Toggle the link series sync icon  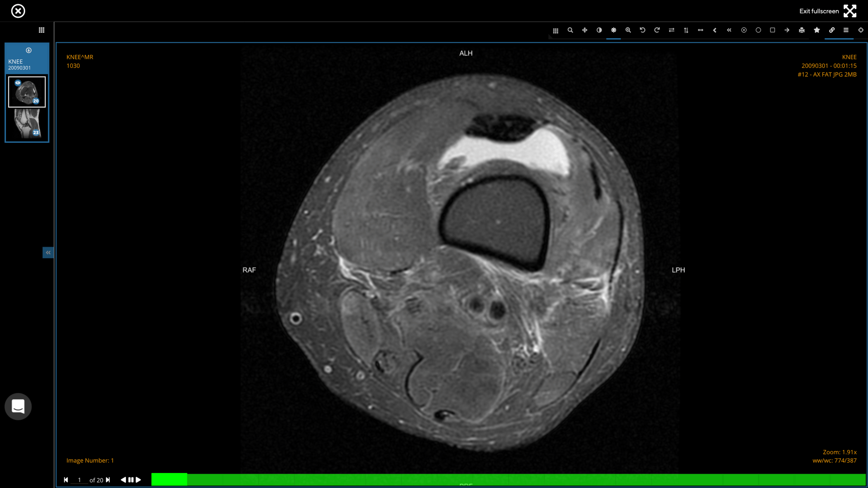click(x=832, y=30)
